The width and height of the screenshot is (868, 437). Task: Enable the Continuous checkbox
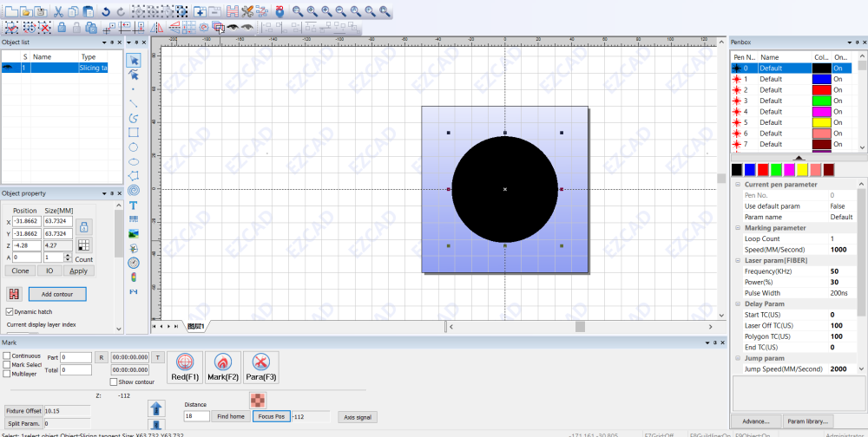coord(7,355)
